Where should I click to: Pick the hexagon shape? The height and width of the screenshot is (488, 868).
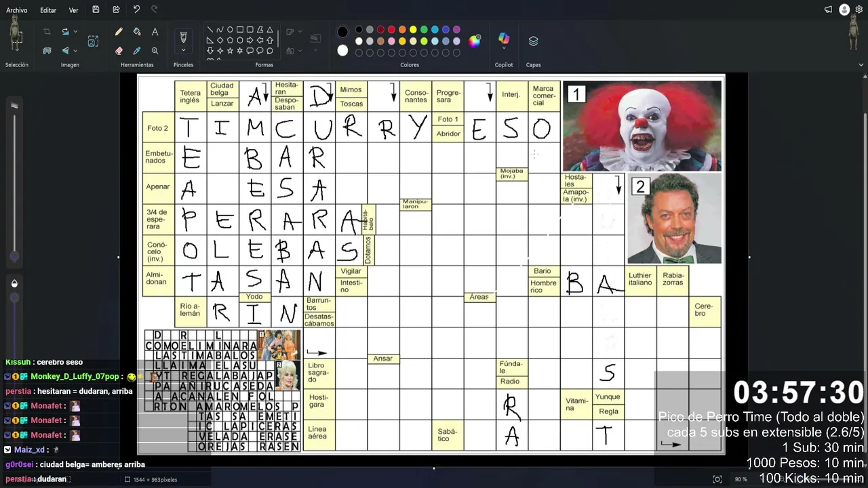(240, 41)
